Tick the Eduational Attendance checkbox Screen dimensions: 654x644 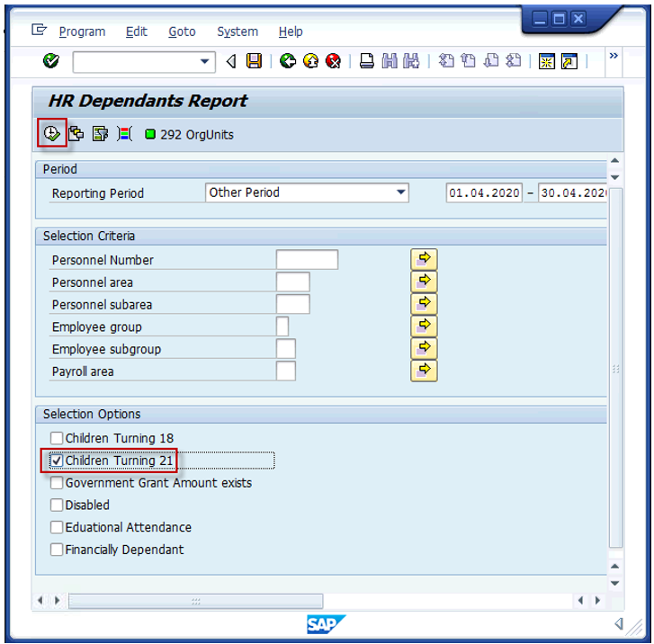point(57,527)
